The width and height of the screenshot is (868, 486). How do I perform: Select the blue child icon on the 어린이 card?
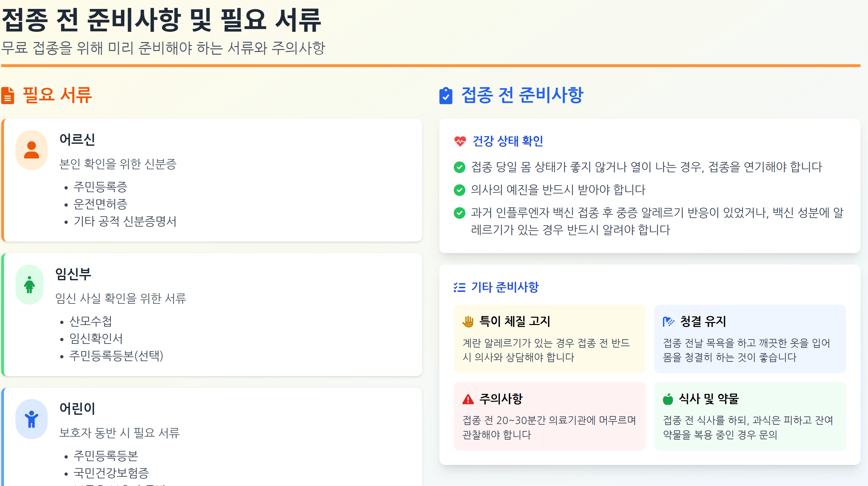point(31,419)
